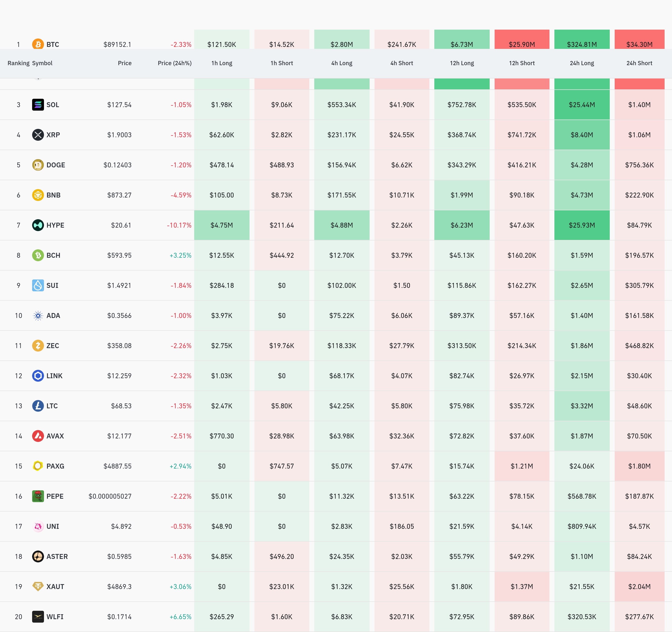Click the PEPE frog icon
This screenshot has height=632, width=672.
pos(38,496)
